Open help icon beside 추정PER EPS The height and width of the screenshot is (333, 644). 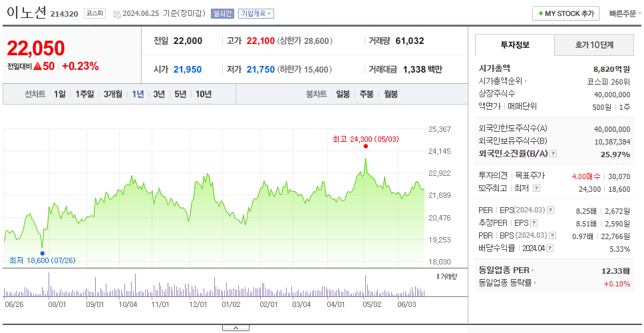pyautogui.click(x=534, y=223)
